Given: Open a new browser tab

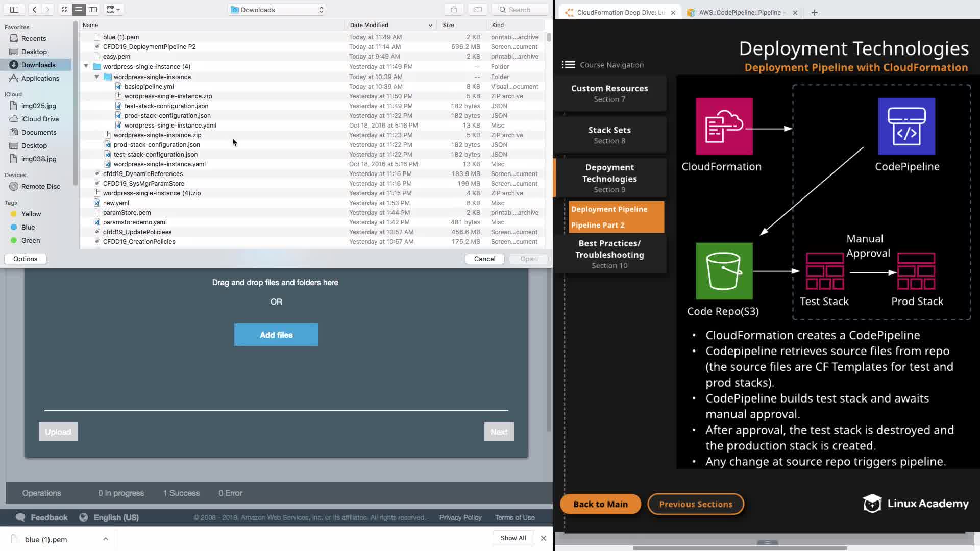Looking at the screenshot, I should pyautogui.click(x=814, y=12).
